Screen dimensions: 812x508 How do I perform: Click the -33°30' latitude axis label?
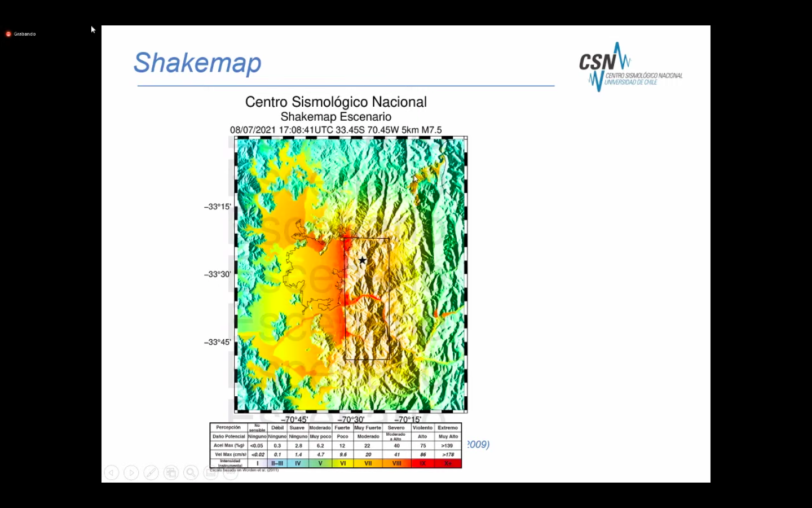218,274
